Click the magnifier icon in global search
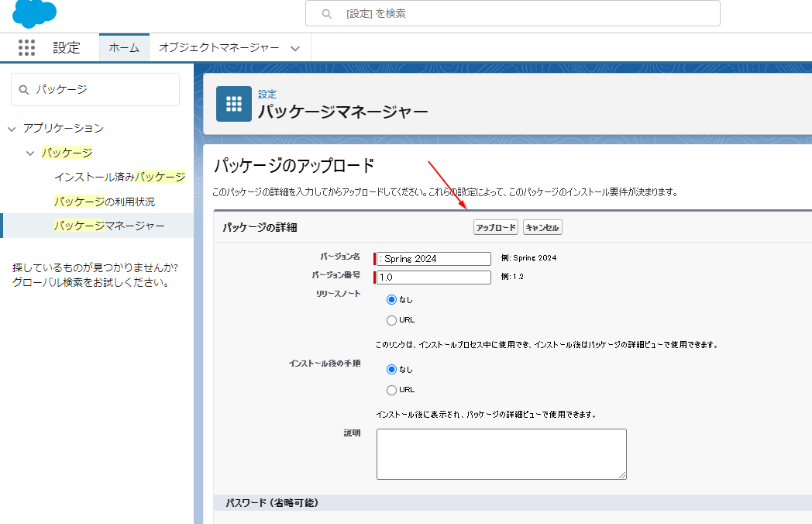The height and width of the screenshot is (524, 812). click(327, 14)
